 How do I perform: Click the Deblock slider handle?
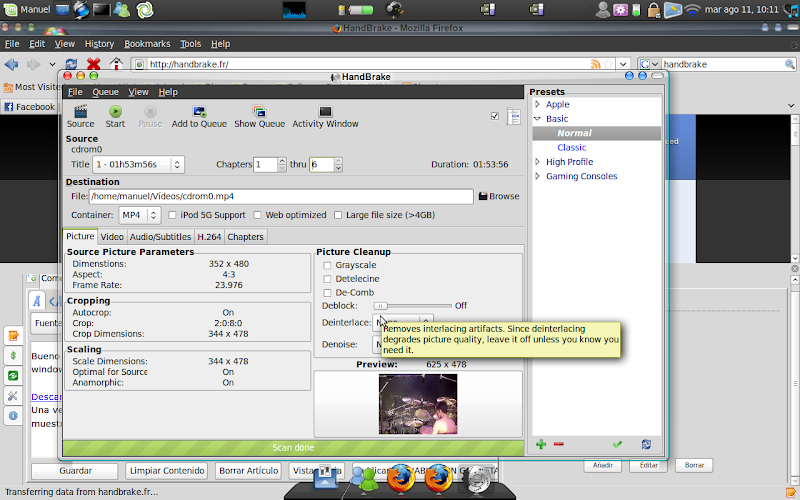[x=381, y=306]
